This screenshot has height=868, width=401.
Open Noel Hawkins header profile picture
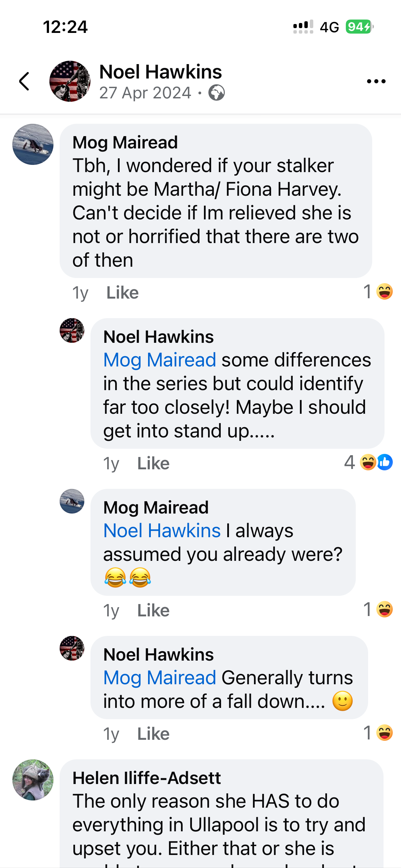(70, 81)
